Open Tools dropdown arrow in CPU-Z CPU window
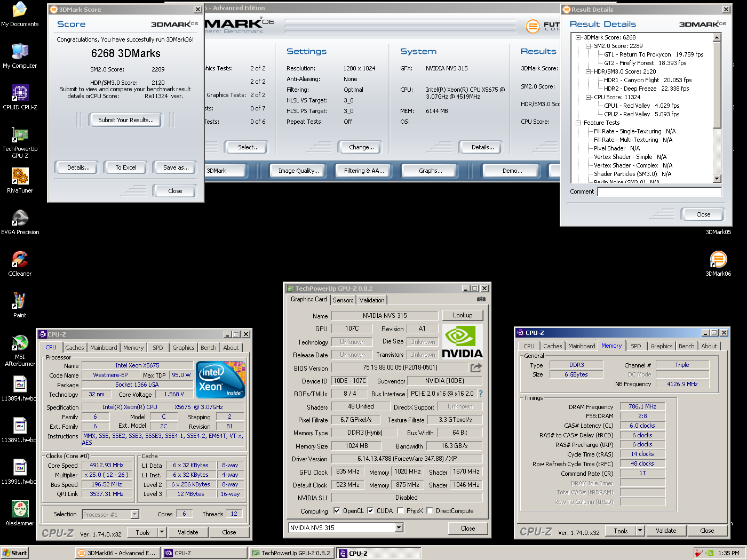The image size is (747, 560). pos(162,532)
